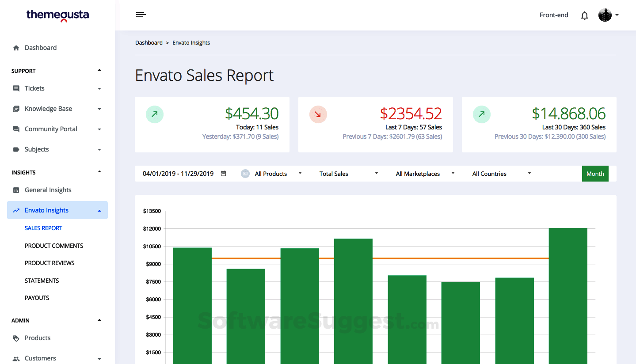Click the green Month button
Image resolution: width=636 pixels, height=364 pixels.
(595, 174)
